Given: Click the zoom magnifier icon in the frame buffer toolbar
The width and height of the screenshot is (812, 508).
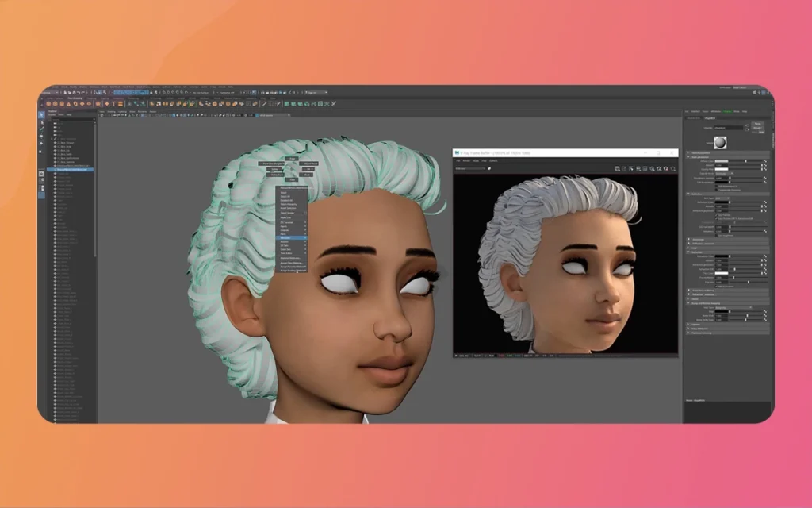Looking at the screenshot, I should click(653, 168).
